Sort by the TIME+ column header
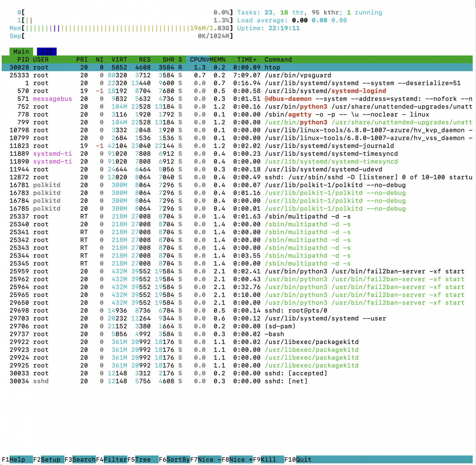The height and width of the screenshot is (465, 476). pyautogui.click(x=247, y=59)
